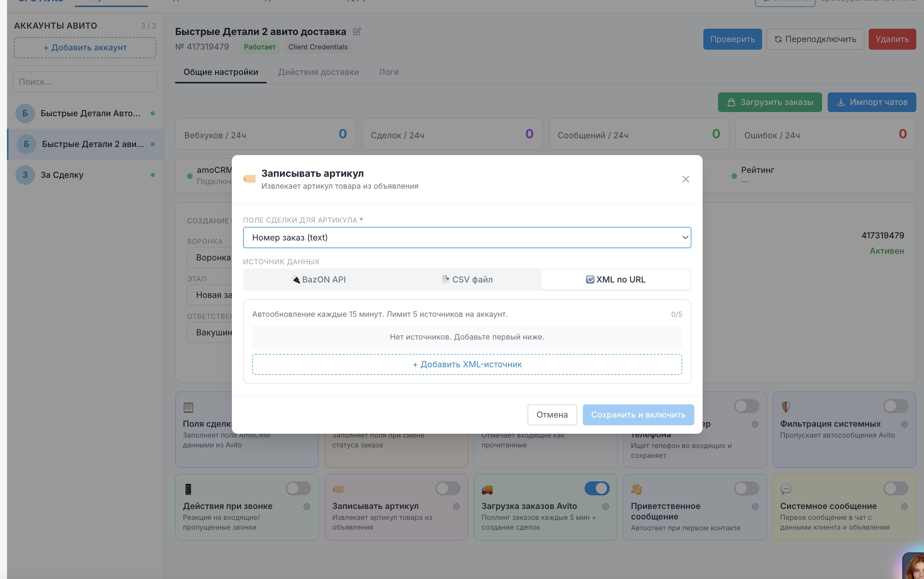Open the Этап stage dropdown
This screenshot has height=579, width=924.
(x=209, y=295)
